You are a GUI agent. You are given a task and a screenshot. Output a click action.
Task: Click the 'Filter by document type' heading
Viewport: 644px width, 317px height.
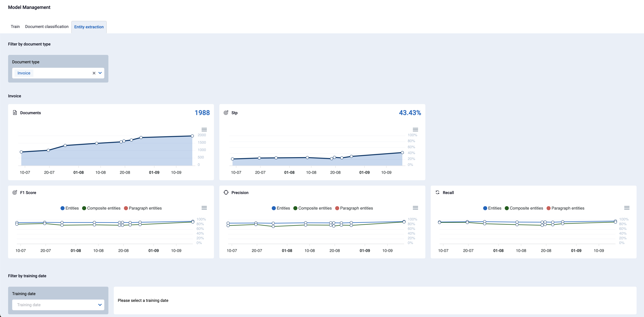click(x=29, y=44)
